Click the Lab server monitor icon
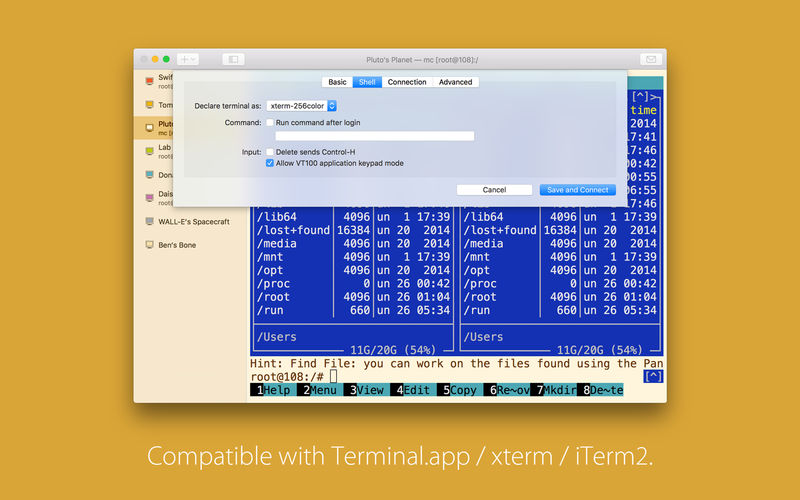Viewport: 800px width, 500px height. [149, 151]
